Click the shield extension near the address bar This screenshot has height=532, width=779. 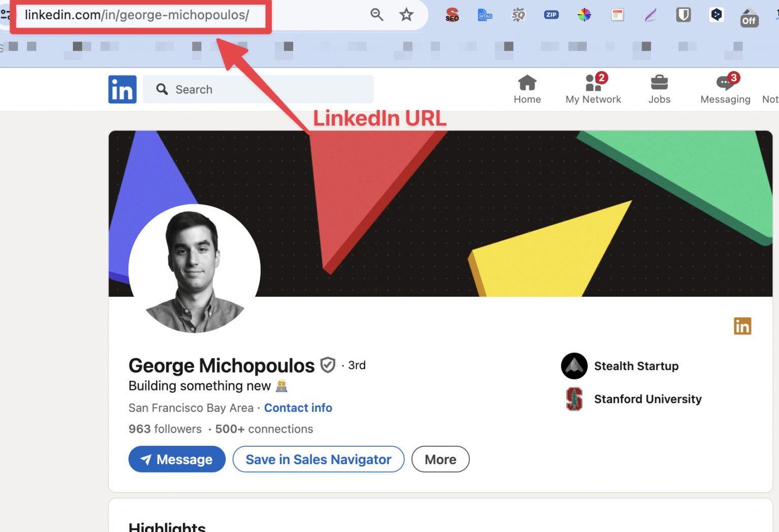coord(683,15)
